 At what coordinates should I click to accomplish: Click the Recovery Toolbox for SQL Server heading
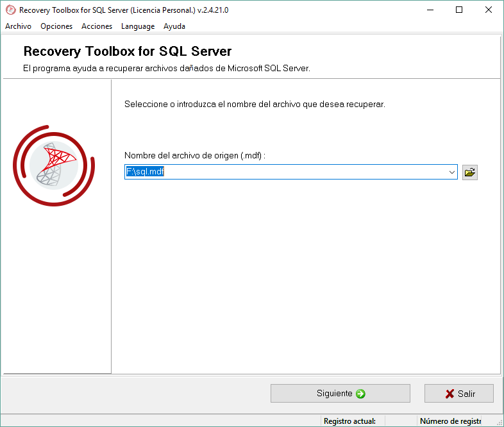coord(128,51)
